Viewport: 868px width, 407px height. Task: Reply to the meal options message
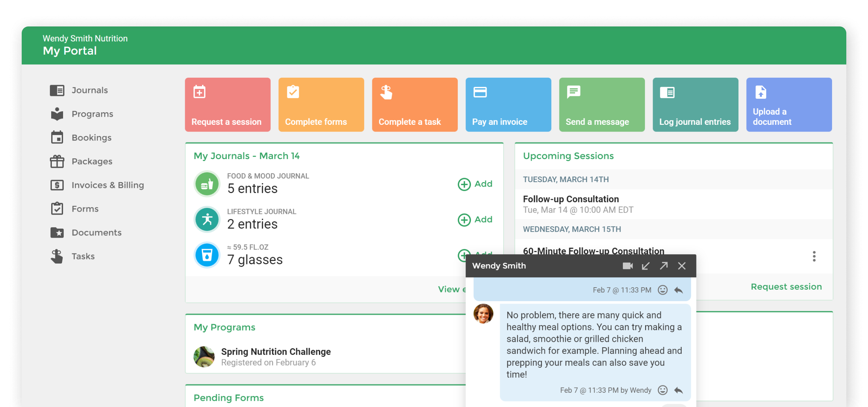678,390
